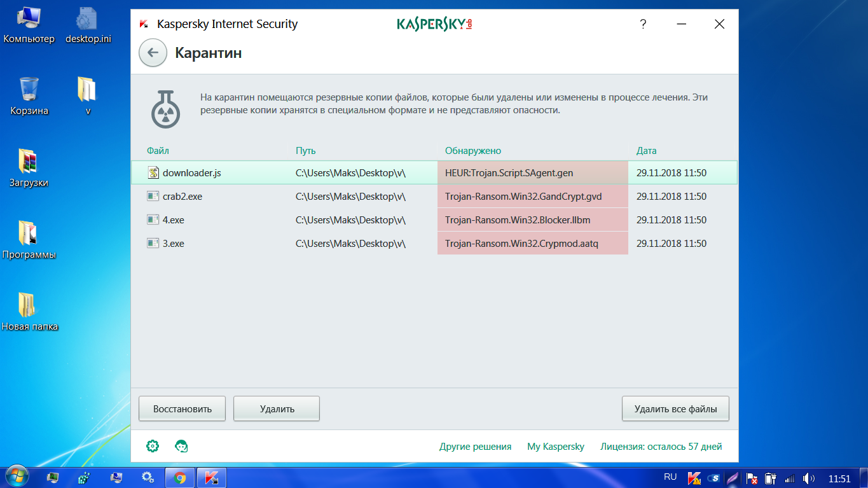Select the Компьютер desktop icon
Image resolution: width=868 pixels, height=488 pixels.
[29, 26]
